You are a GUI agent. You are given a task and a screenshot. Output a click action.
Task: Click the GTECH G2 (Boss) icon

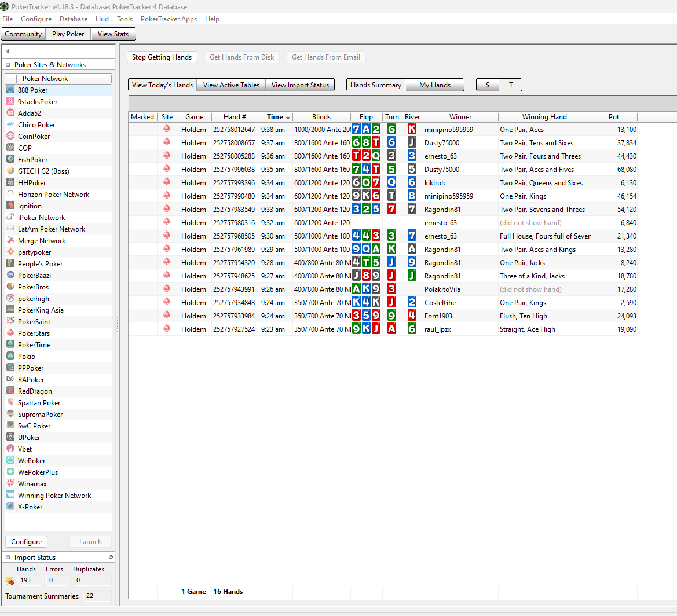point(11,171)
